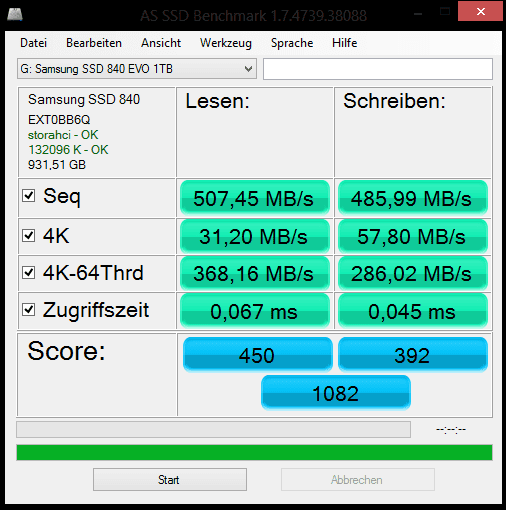
Task: Click the AS SSD drive icon in title bar
Action: point(15,14)
